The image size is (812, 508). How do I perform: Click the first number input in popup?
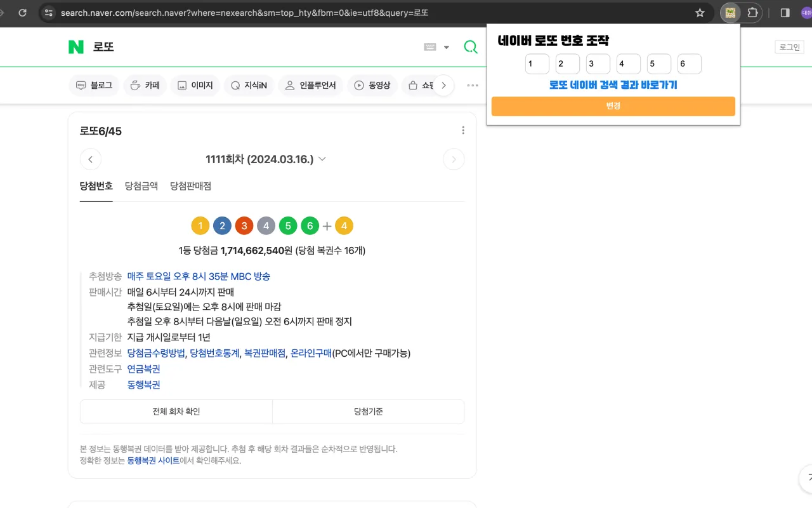pyautogui.click(x=537, y=64)
